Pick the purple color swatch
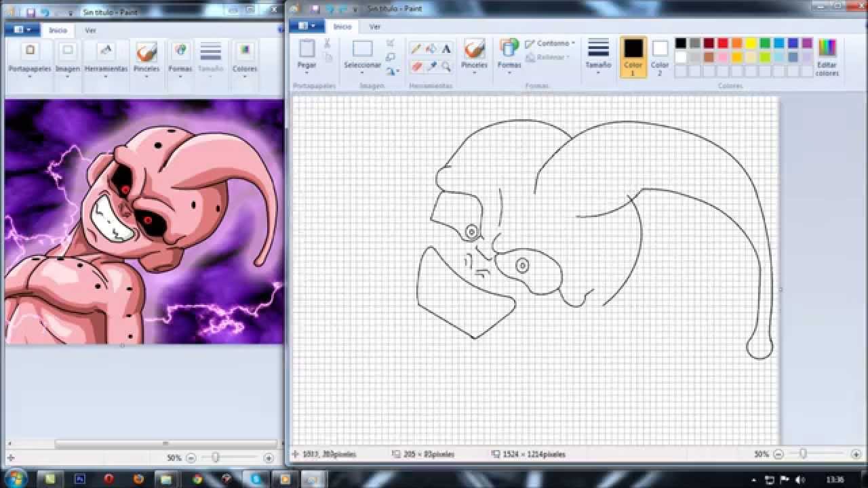Image resolution: width=868 pixels, height=488 pixels. [807, 43]
